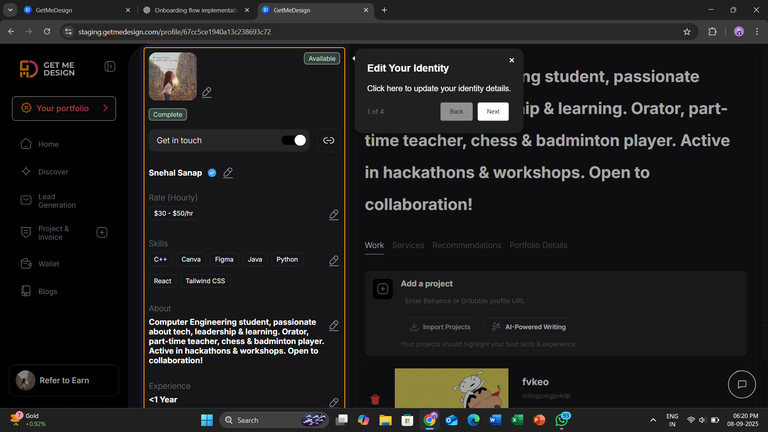Click the C++ skill tag
Screen dimensions: 768x432
click(x=160, y=260)
